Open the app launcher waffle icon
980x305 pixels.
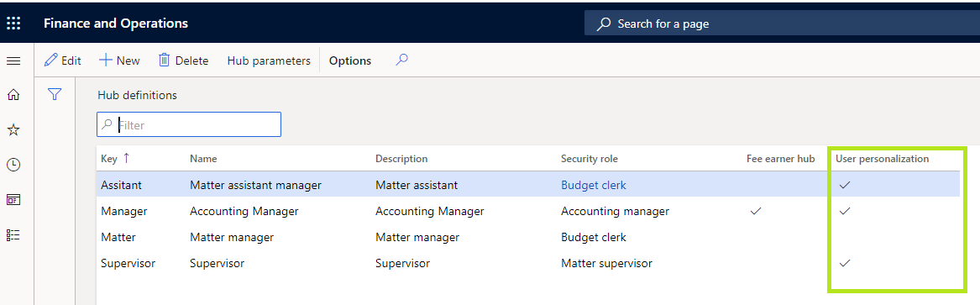13,24
